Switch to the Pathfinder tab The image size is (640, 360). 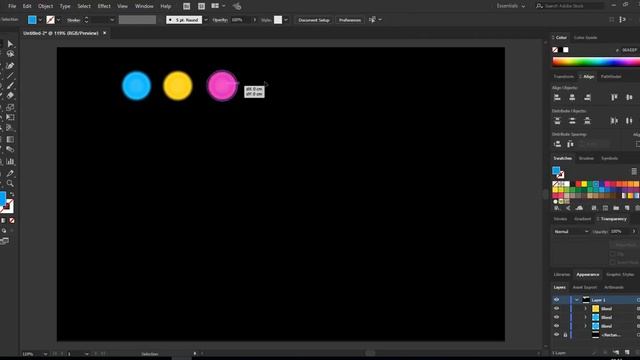point(611,76)
